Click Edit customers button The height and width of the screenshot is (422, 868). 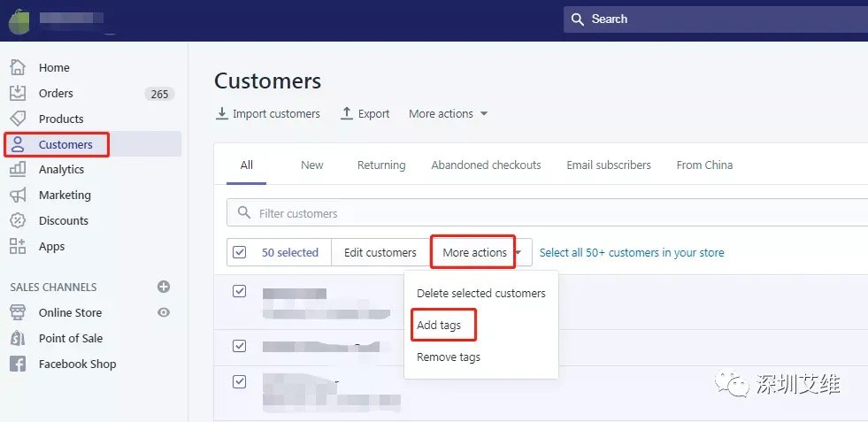pos(380,252)
